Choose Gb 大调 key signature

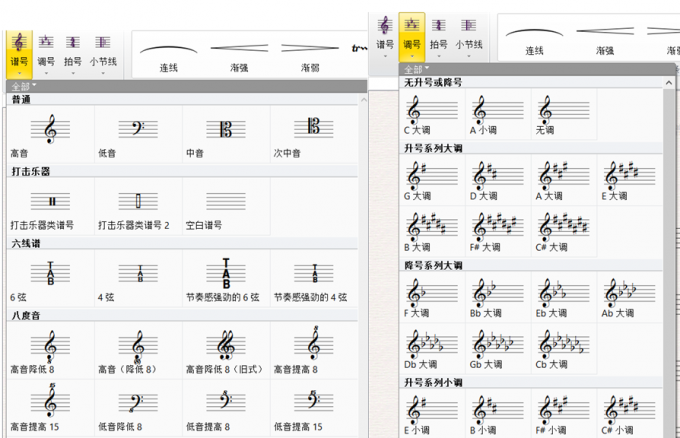[498, 349]
